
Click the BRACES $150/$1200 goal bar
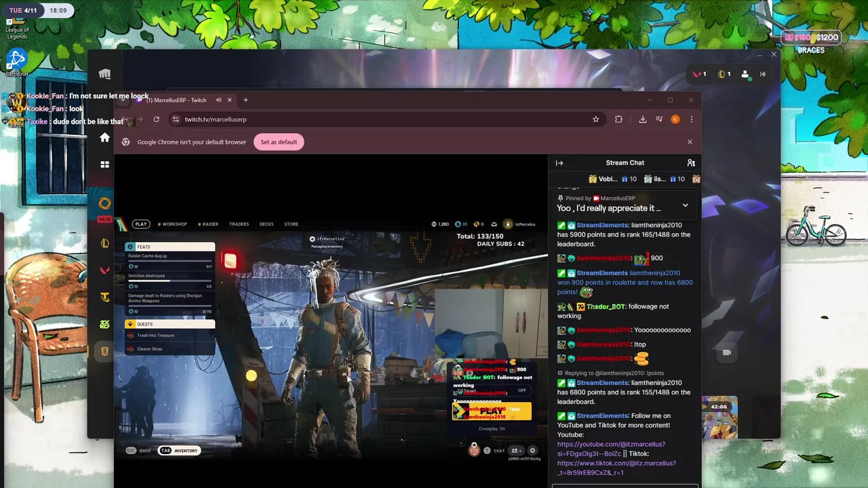pos(811,38)
